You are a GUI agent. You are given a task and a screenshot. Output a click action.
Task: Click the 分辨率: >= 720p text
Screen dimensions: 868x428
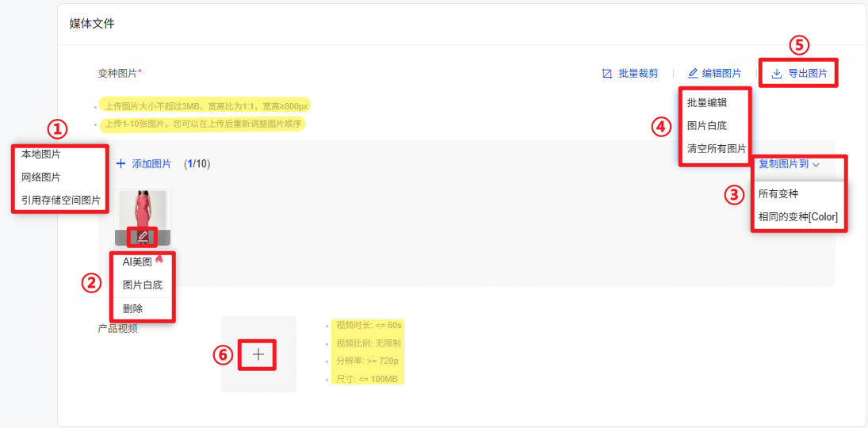(367, 361)
